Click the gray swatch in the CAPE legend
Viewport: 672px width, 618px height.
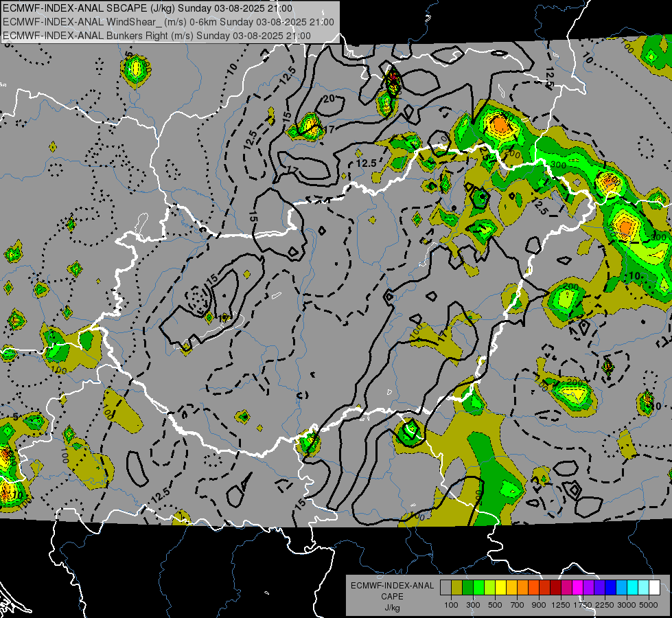pos(445,588)
